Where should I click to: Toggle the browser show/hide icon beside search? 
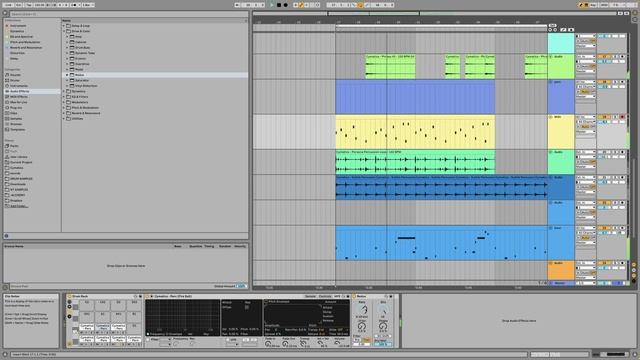(5, 13)
